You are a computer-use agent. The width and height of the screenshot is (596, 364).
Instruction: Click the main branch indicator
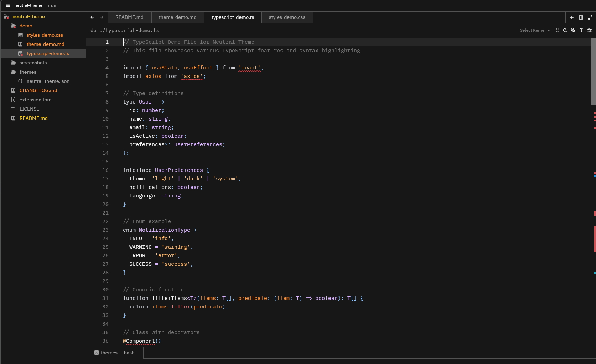(51, 5)
